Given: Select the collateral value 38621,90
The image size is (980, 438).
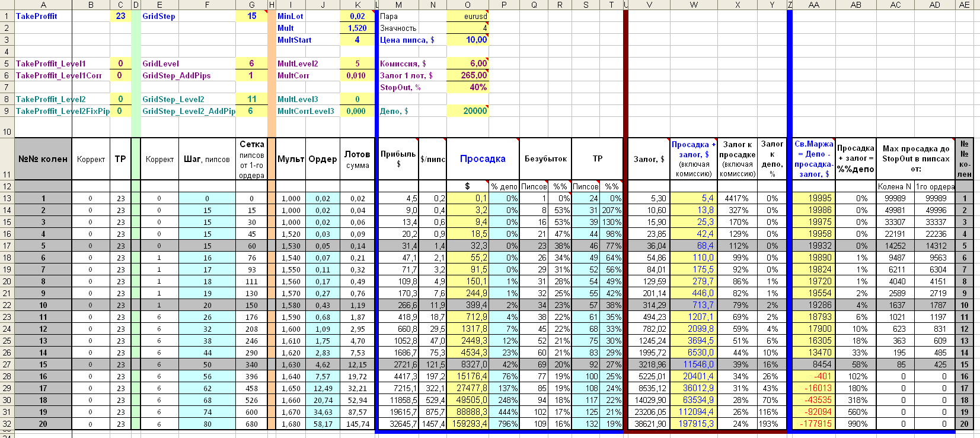Looking at the screenshot, I should (649, 424).
